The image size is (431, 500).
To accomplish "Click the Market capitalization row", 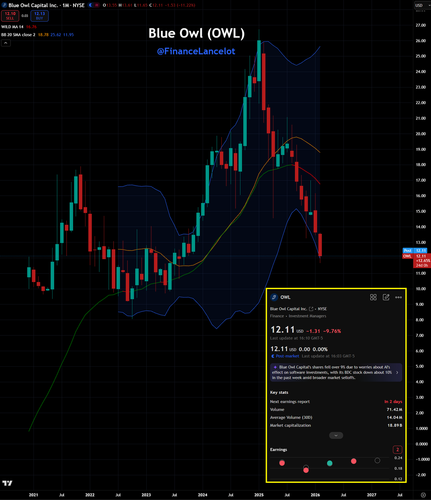I will 336,425.
